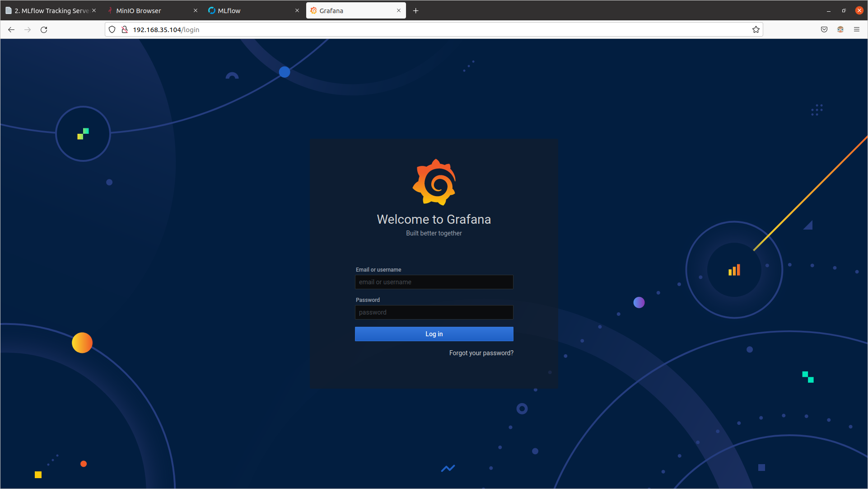Image resolution: width=868 pixels, height=489 pixels.
Task: Close the Grafana tab
Action: (x=399, y=10)
